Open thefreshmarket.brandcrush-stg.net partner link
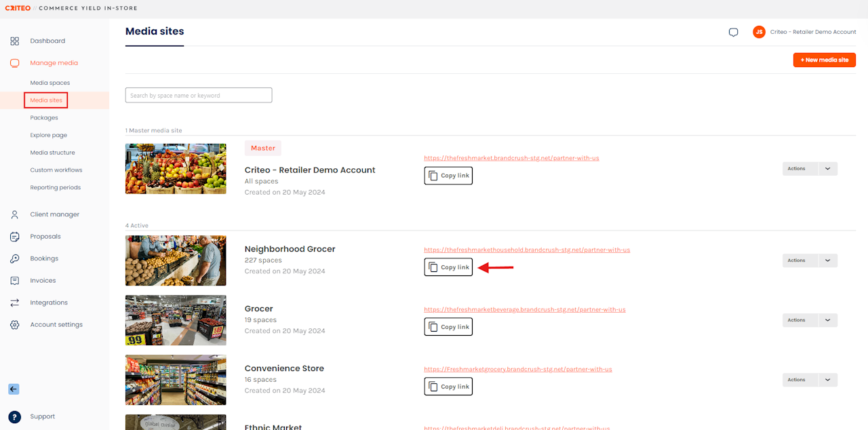 (511, 158)
